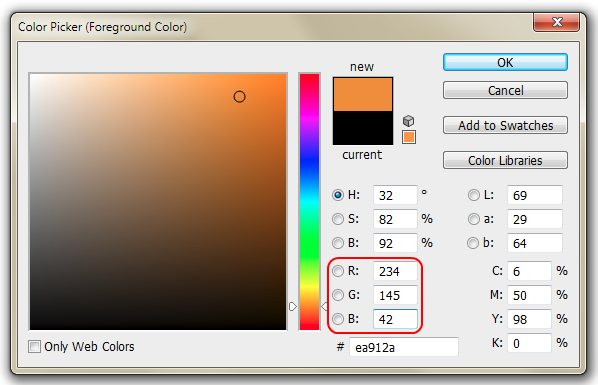Select the R red radio button
The height and width of the screenshot is (385, 598).
338,271
